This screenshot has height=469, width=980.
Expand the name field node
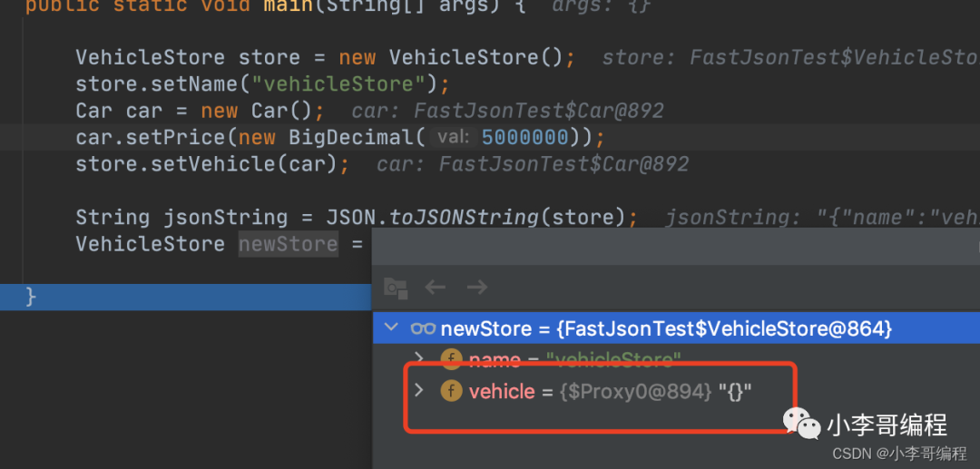(418, 359)
